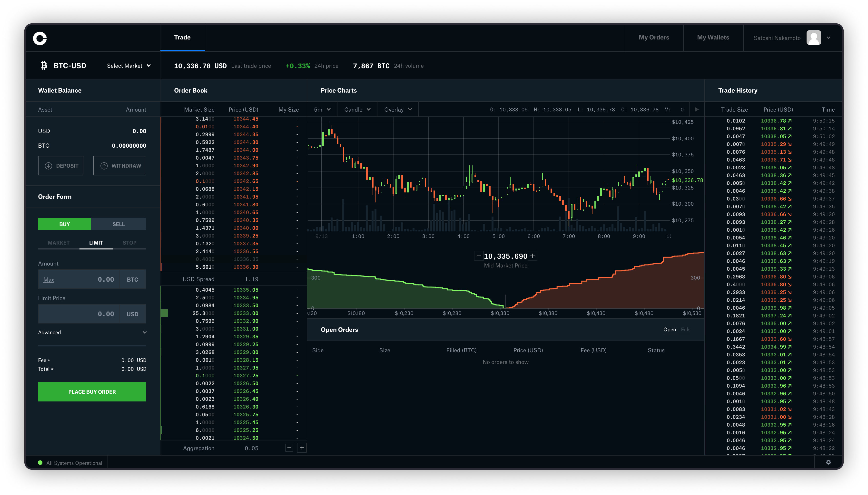Expand the Overlay chart options dropdown
The height and width of the screenshot is (495, 868).
(397, 110)
